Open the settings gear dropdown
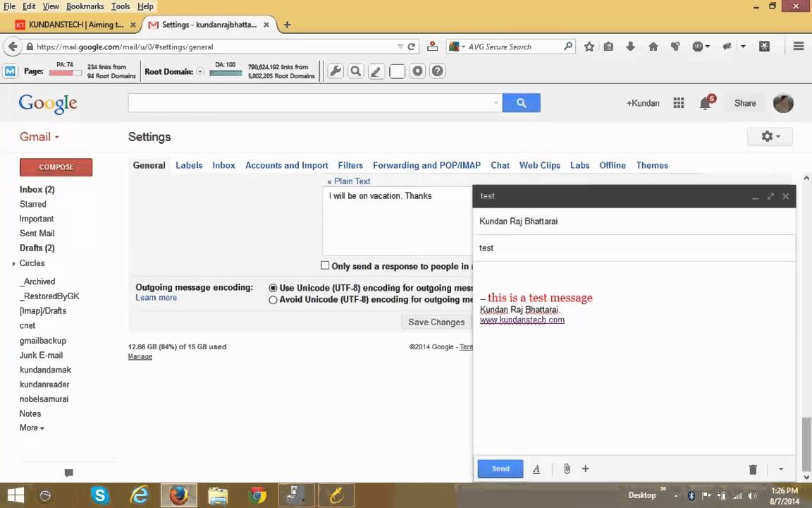Viewport: 812px width, 508px height. coord(770,136)
